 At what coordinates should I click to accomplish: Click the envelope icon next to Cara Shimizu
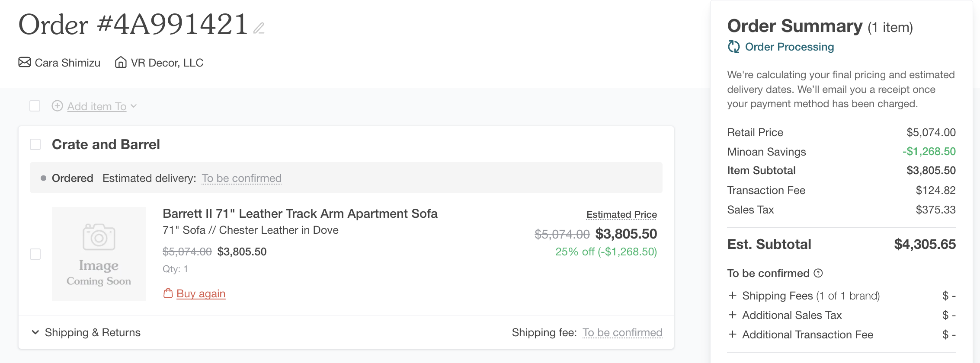click(25, 62)
